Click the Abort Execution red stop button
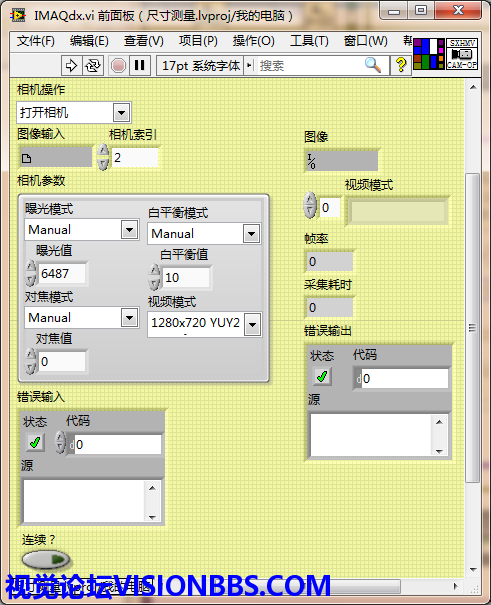 click(118, 66)
